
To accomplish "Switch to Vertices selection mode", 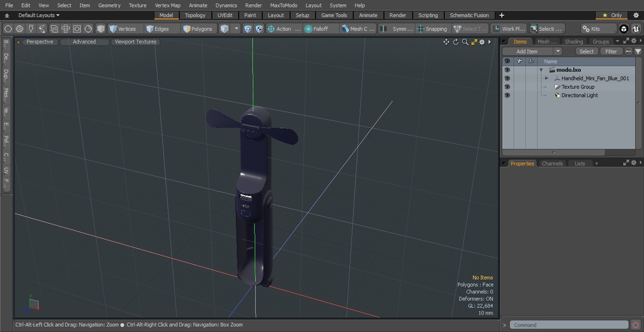I will tap(123, 29).
